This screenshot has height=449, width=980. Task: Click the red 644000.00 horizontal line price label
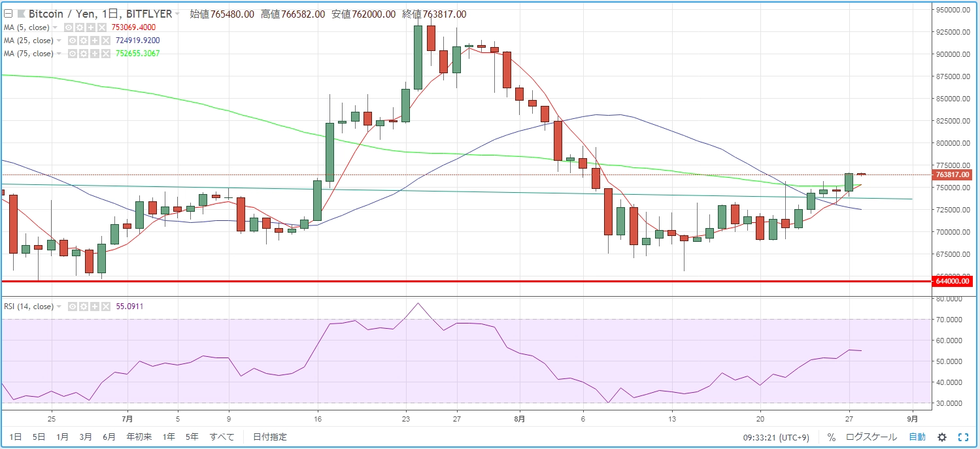click(953, 282)
